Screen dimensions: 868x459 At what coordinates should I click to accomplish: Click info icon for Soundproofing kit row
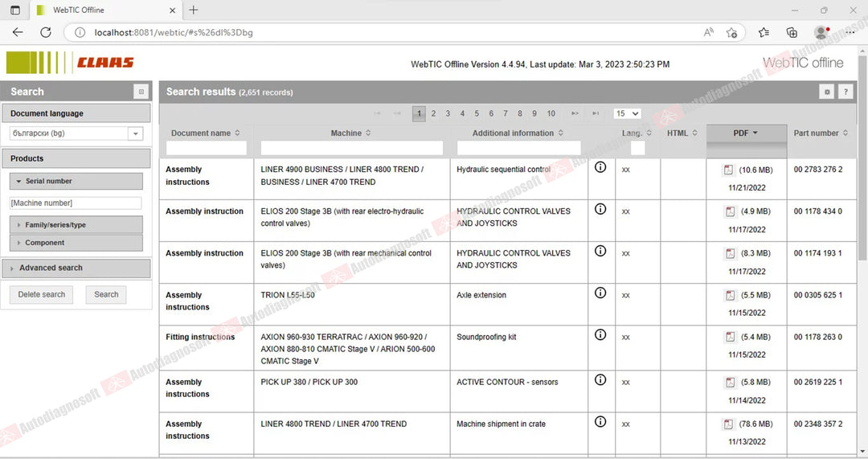click(600, 335)
